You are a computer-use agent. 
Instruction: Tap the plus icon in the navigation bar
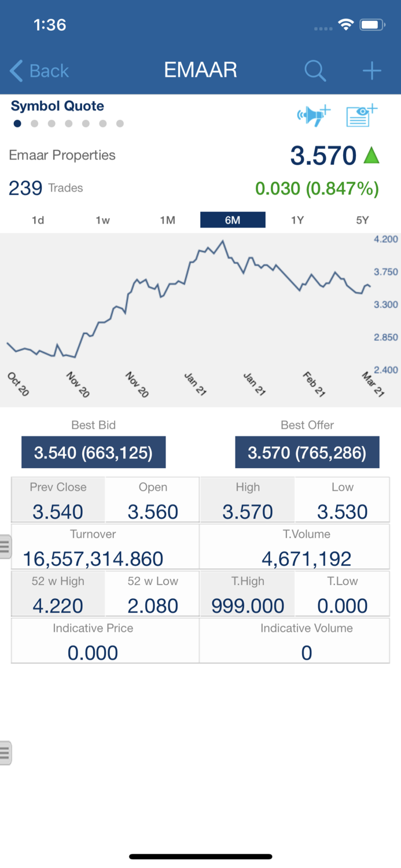coord(371,71)
